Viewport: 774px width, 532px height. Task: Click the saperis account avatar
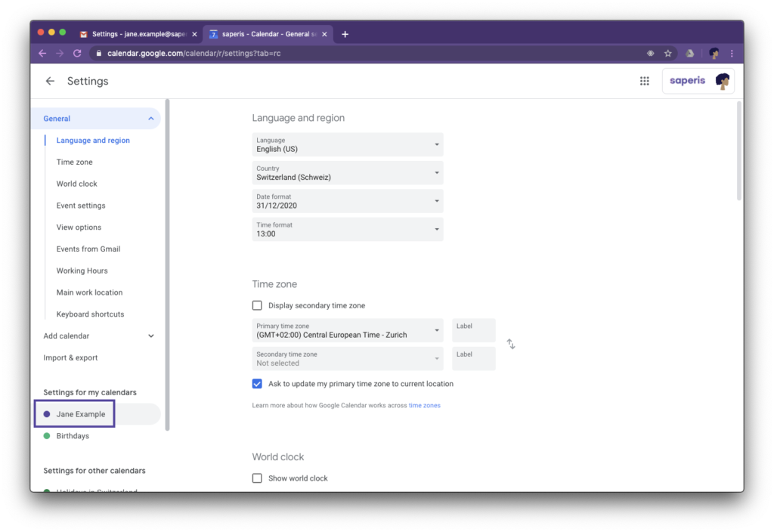[722, 81]
